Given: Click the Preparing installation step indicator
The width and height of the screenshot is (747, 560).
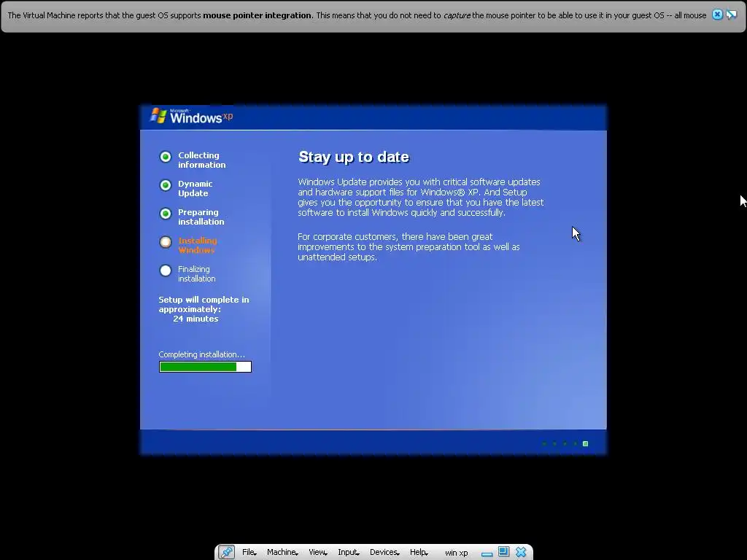Looking at the screenshot, I should [166, 214].
